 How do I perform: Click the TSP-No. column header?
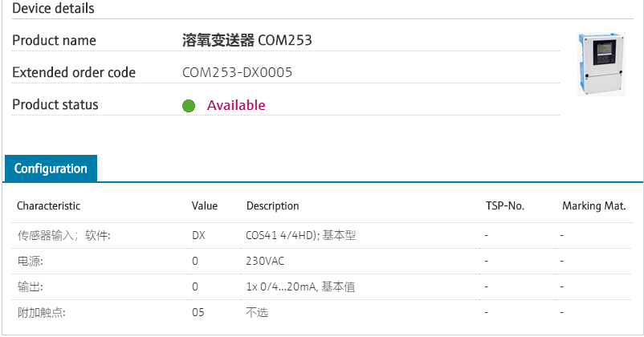tap(505, 205)
